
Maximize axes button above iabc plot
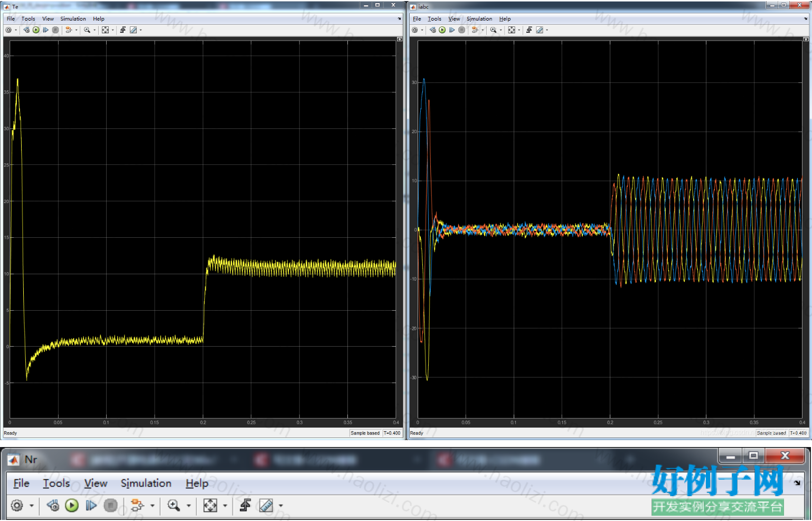[x=806, y=39]
